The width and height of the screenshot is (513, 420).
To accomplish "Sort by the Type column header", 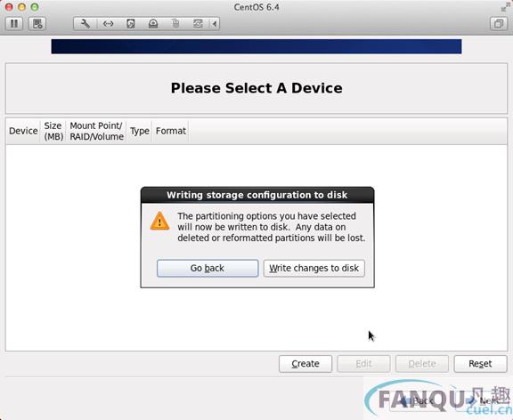I will click(139, 131).
